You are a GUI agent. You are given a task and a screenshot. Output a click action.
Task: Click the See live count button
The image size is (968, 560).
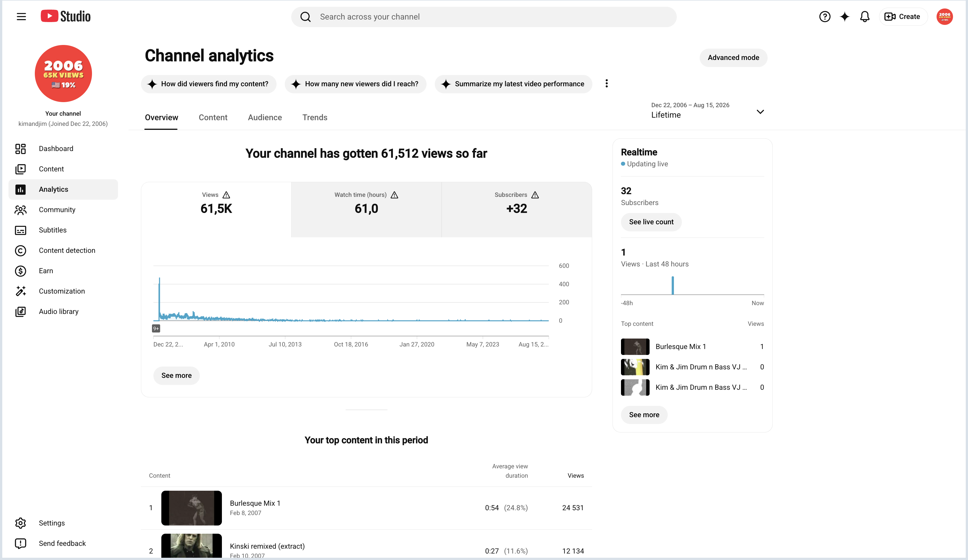[x=651, y=222]
